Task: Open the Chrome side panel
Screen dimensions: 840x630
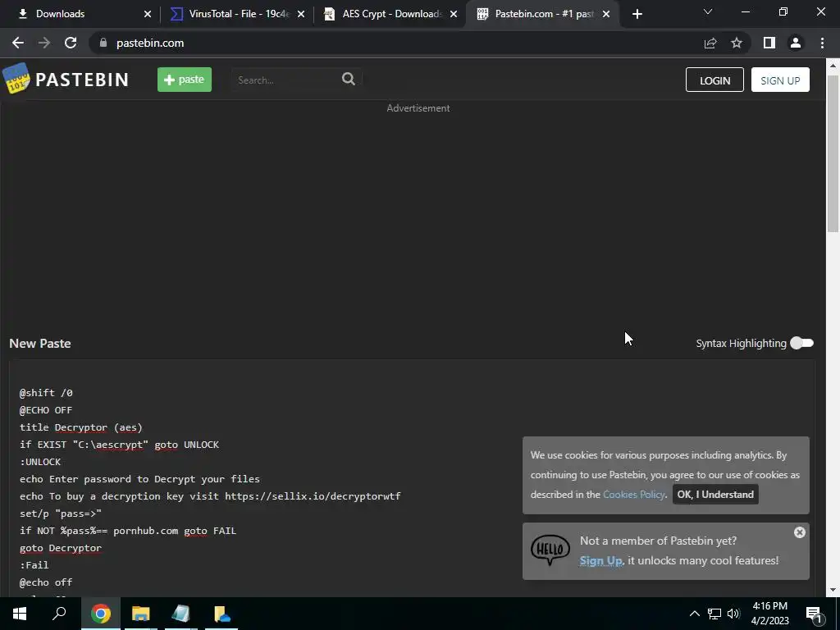Action: tap(769, 43)
